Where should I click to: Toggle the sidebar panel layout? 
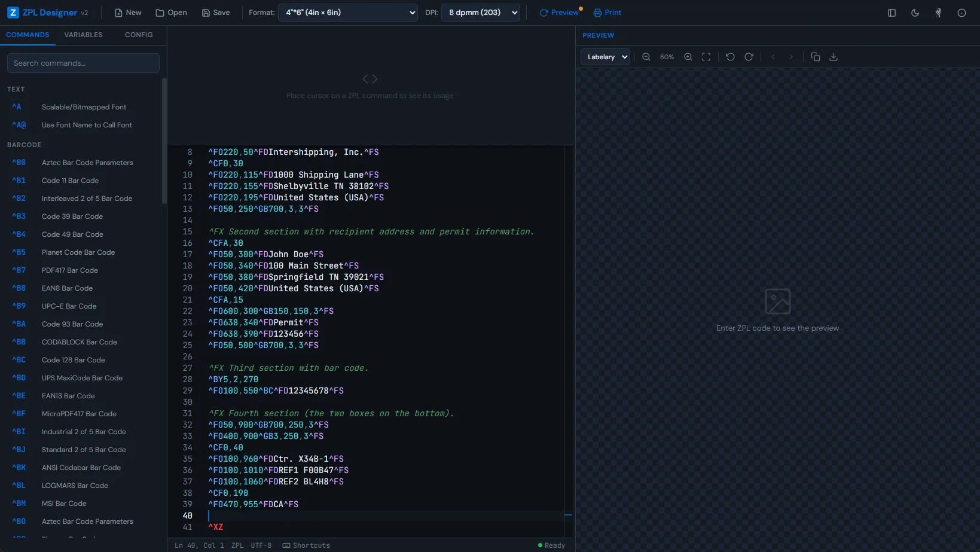(892, 12)
